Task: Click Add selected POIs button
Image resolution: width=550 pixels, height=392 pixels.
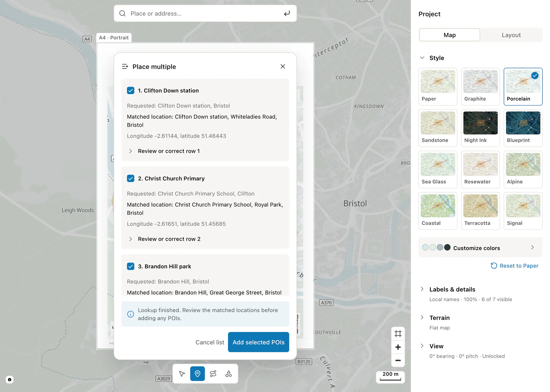Action: [258, 342]
